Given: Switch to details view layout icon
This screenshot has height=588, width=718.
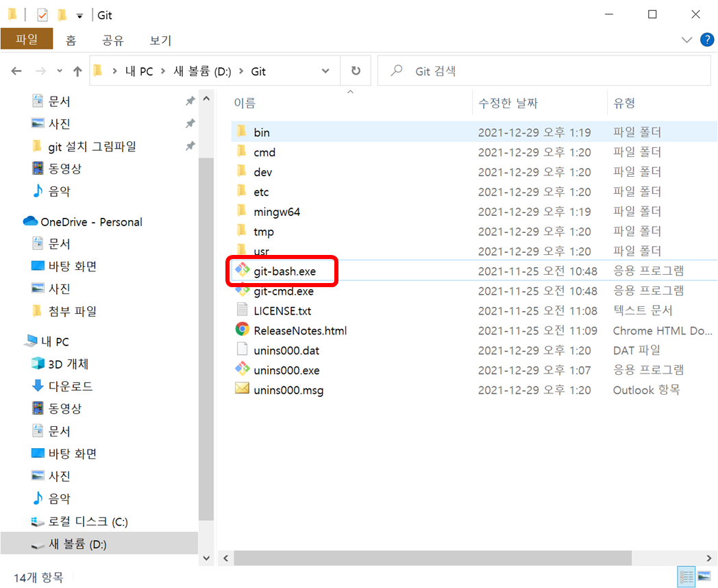Looking at the screenshot, I should pyautogui.click(x=686, y=576).
